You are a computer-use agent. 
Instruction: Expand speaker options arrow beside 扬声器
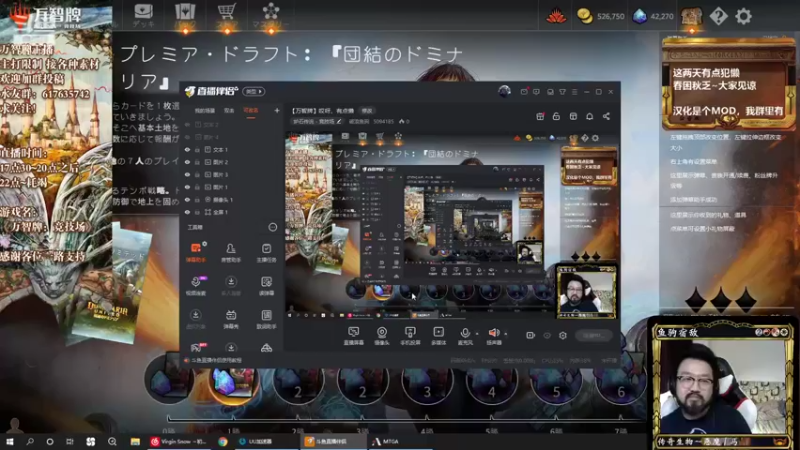coord(506,334)
